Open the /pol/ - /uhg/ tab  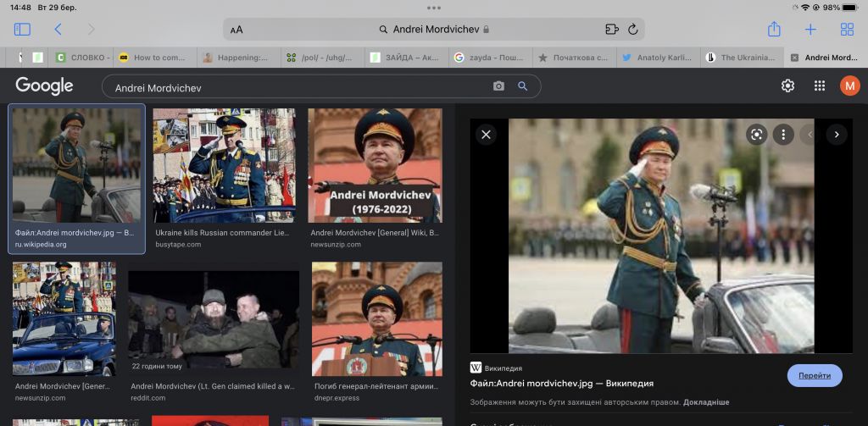pyautogui.click(x=322, y=58)
